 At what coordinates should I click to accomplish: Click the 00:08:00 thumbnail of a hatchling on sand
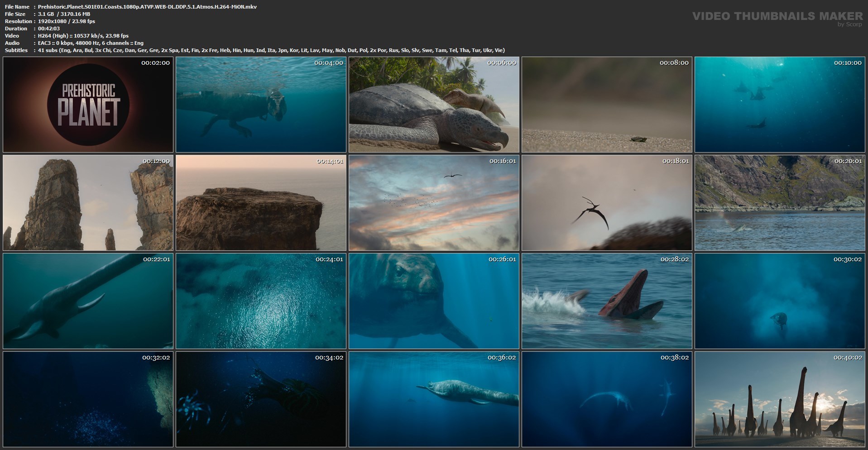(x=607, y=105)
